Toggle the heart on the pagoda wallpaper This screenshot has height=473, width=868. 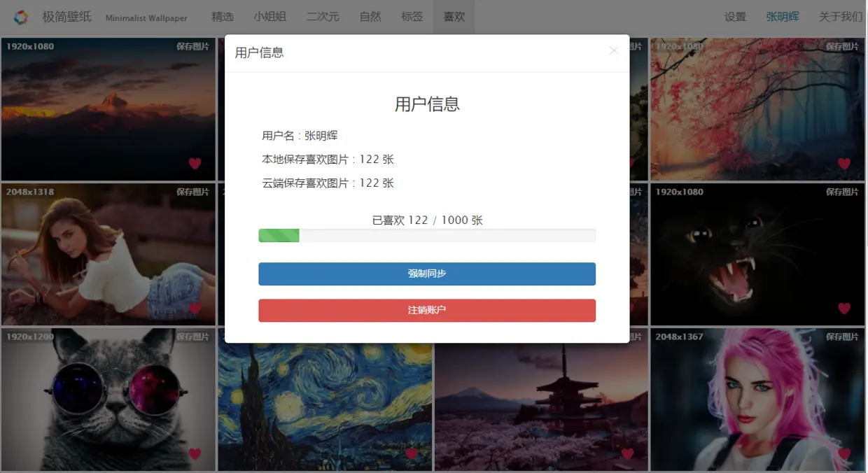tap(628, 453)
